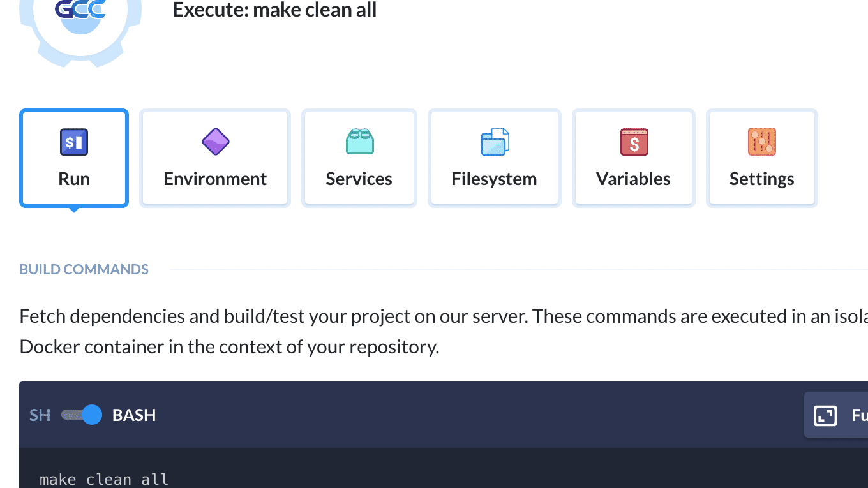Click the BUILD COMMANDS section heading
Screen dimensions: 868x488
pyautogui.click(x=84, y=269)
